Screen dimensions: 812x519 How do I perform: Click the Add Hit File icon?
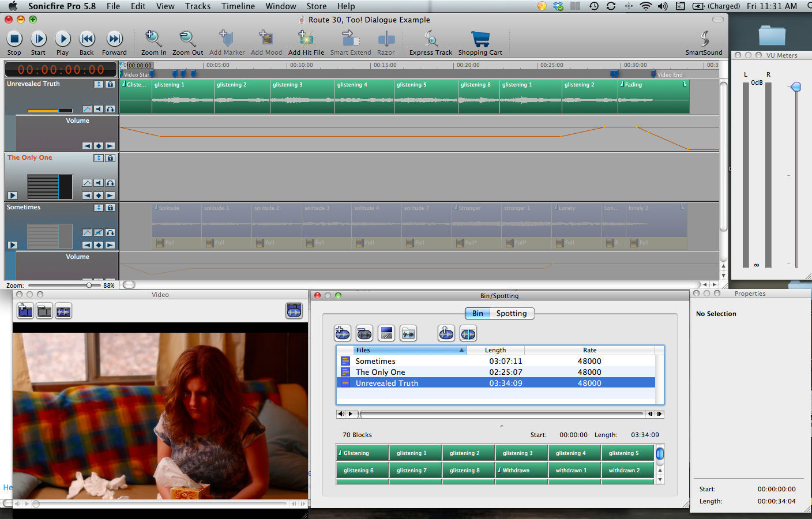click(x=306, y=39)
